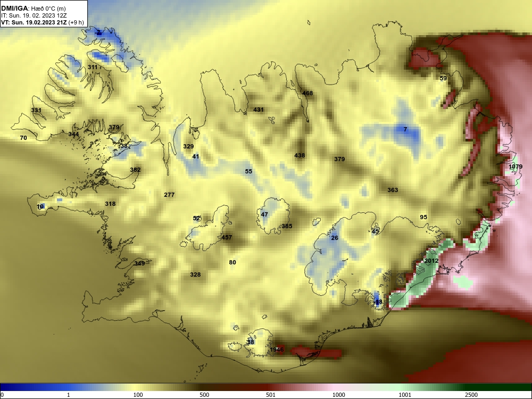
Task: Click the 59 value in the northeast
Action: click(x=443, y=78)
